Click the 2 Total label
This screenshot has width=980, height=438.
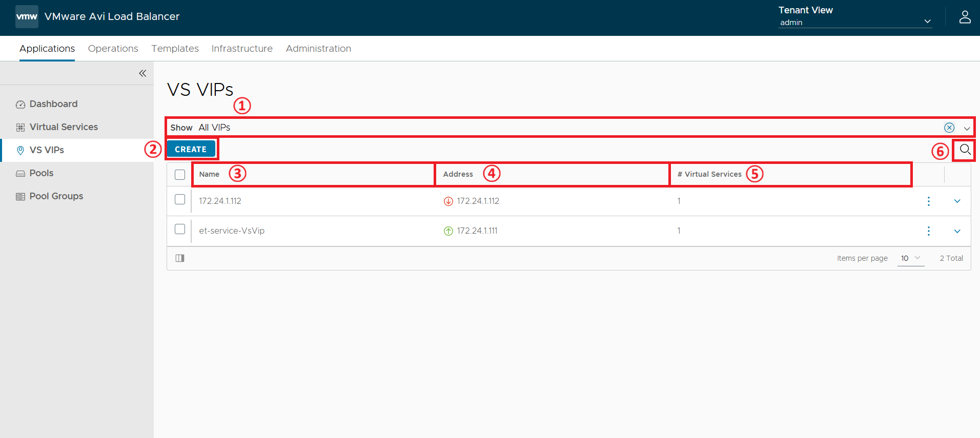pos(951,258)
